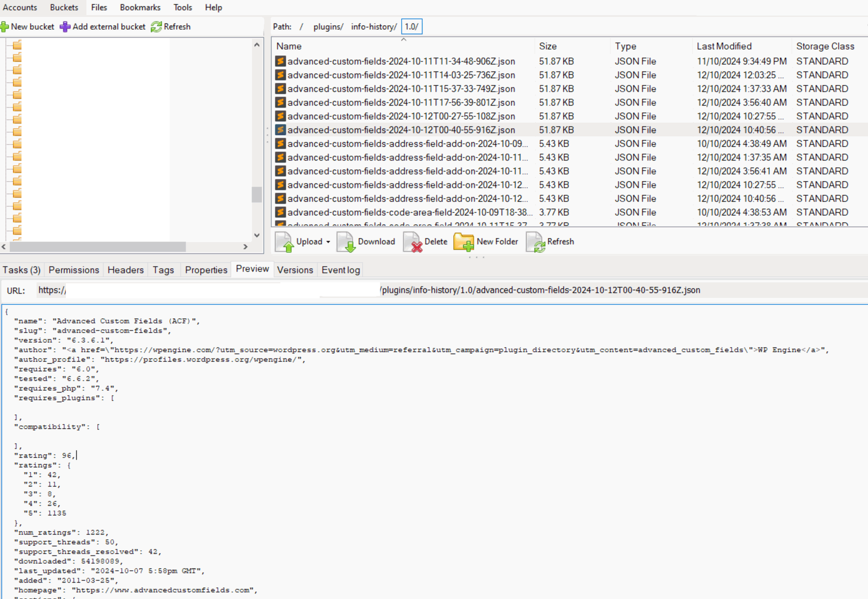Click the scroll left arrow of bucket tree

coord(4,247)
